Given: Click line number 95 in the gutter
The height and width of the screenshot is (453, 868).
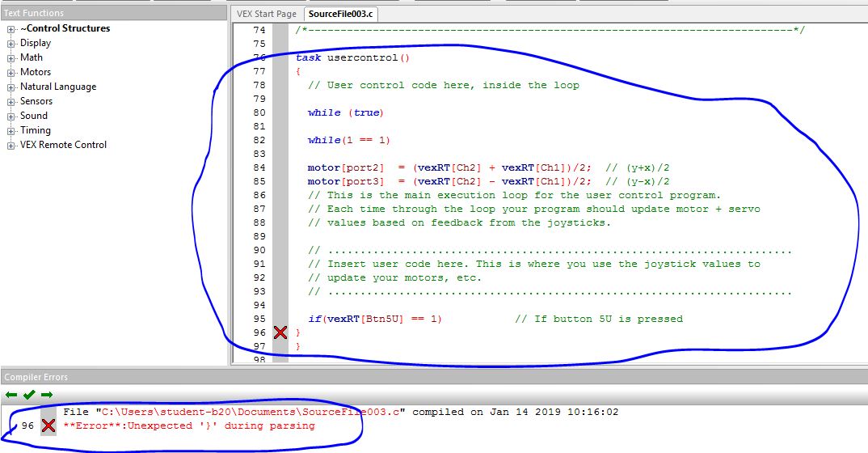Looking at the screenshot, I should [259, 319].
